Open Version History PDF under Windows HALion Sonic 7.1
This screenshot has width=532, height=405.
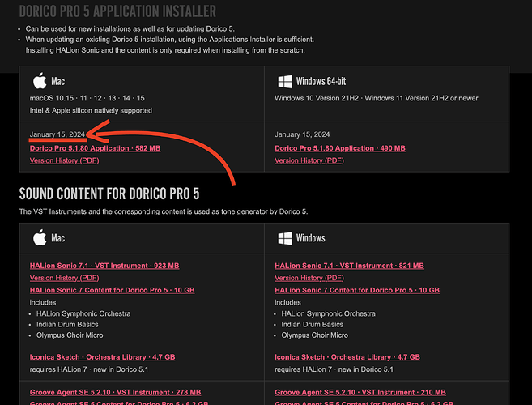[x=309, y=278]
